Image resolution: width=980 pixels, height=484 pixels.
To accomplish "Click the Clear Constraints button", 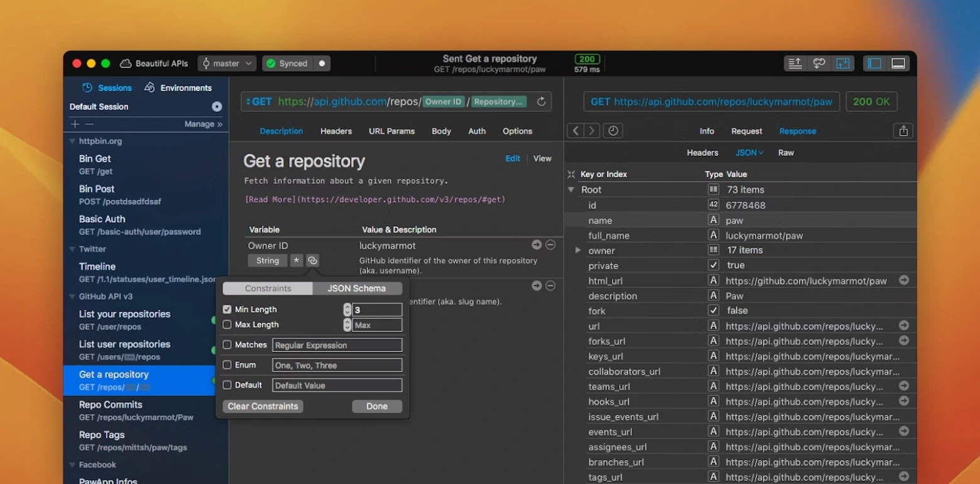I will (x=263, y=406).
